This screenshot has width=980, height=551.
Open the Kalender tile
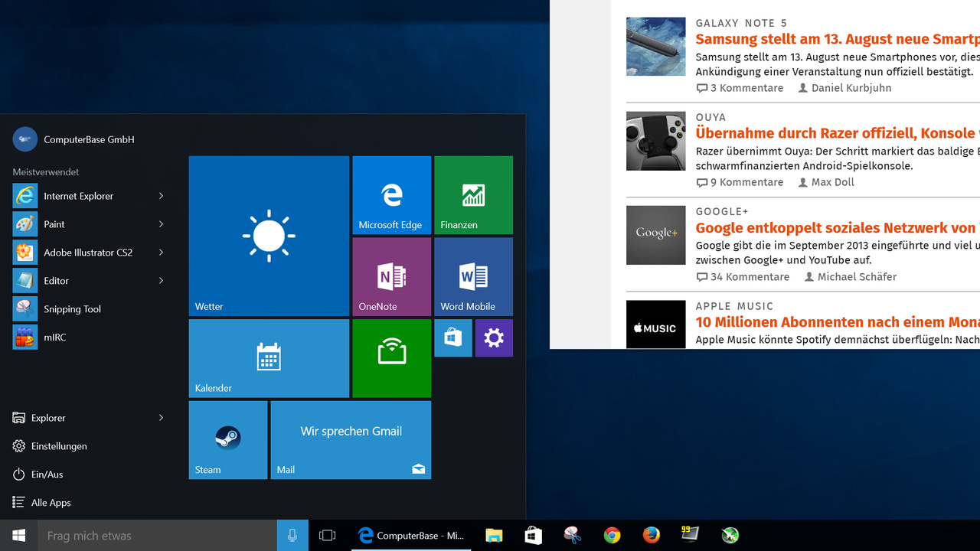point(269,358)
